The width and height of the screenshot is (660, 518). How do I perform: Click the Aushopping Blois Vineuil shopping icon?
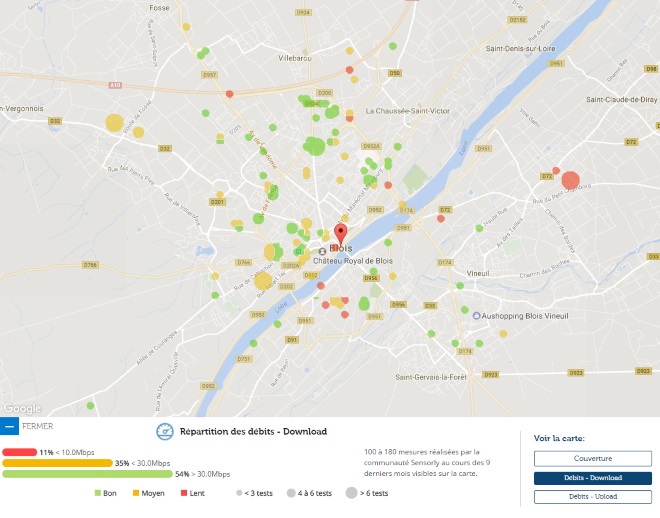(476, 316)
